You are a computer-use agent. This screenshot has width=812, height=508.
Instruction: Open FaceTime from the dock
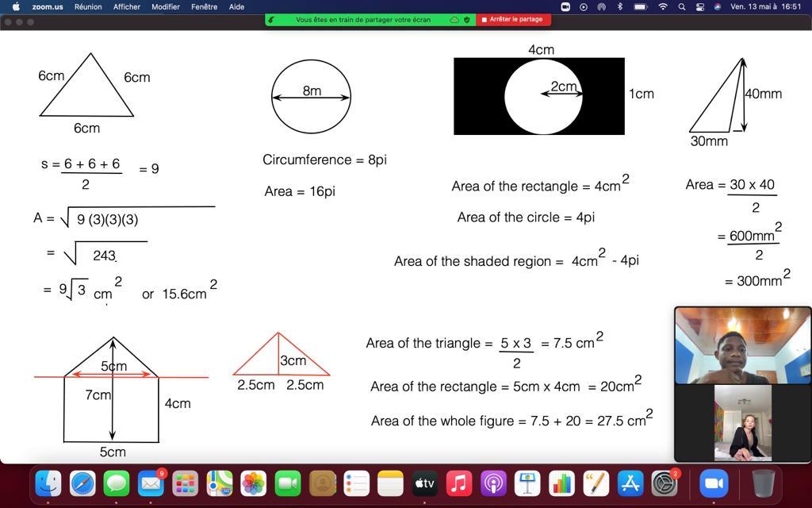[x=288, y=483]
